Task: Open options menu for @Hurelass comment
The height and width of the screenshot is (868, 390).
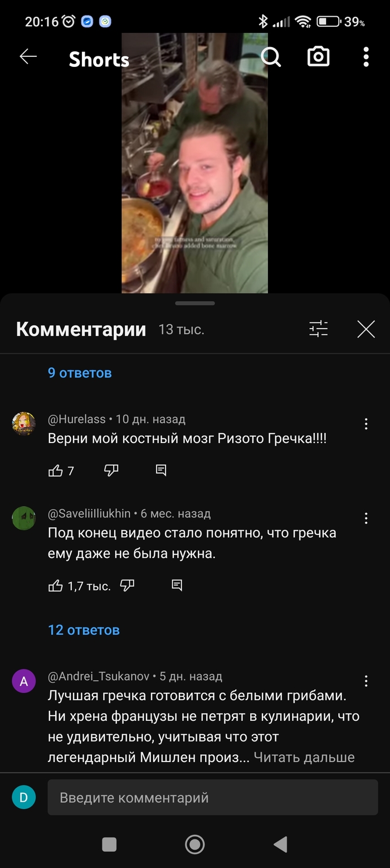Action: [366, 424]
